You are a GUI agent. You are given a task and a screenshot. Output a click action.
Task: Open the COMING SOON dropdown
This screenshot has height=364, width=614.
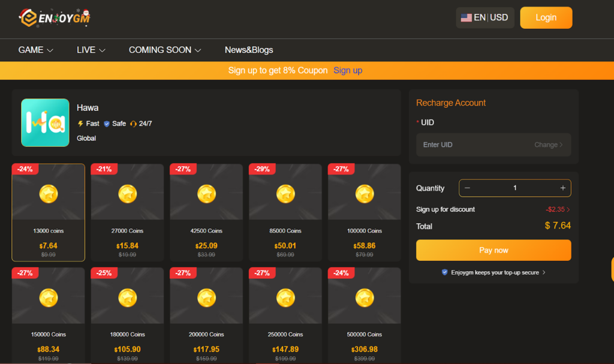tap(164, 50)
